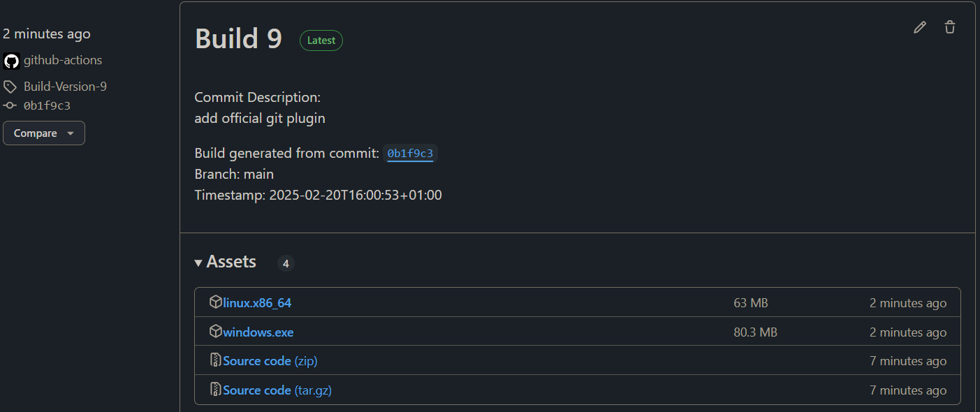The height and width of the screenshot is (412, 980).
Task: Click the archive icon for Source code (tar.gz)
Action: click(x=216, y=390)
